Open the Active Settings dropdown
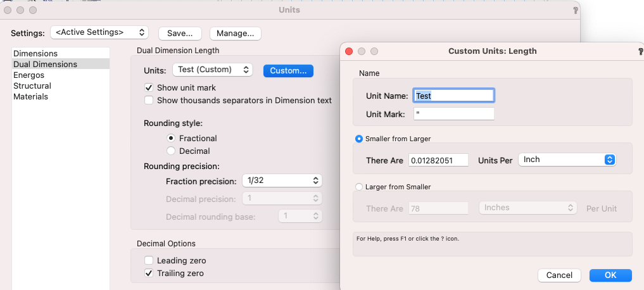This screenshot has width=644, height=290. pos(99,32)
